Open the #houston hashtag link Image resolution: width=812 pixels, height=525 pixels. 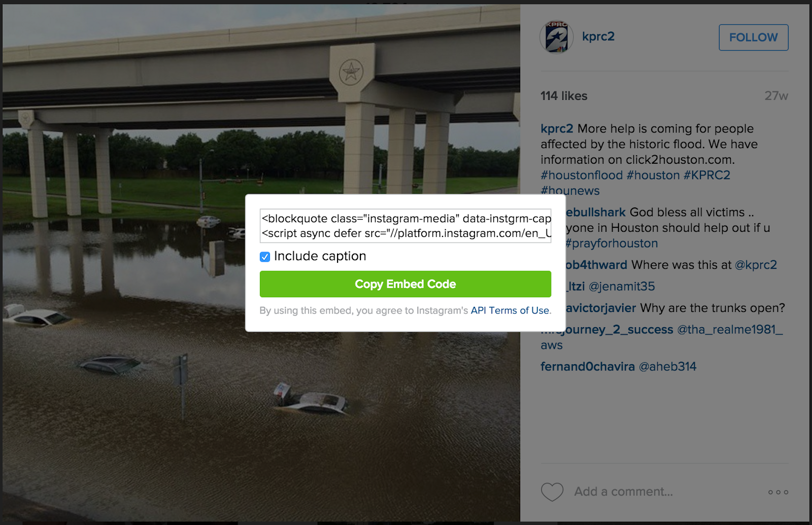[653, 175]
